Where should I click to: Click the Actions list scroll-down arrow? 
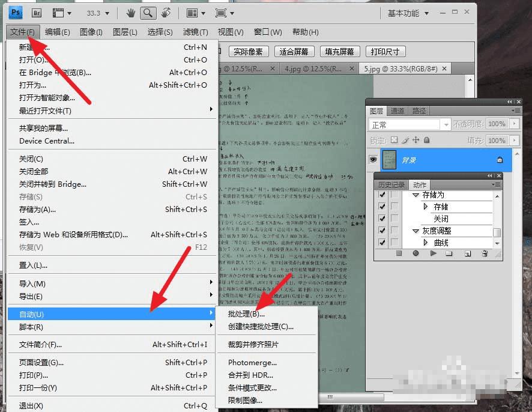tap(497, 243)
